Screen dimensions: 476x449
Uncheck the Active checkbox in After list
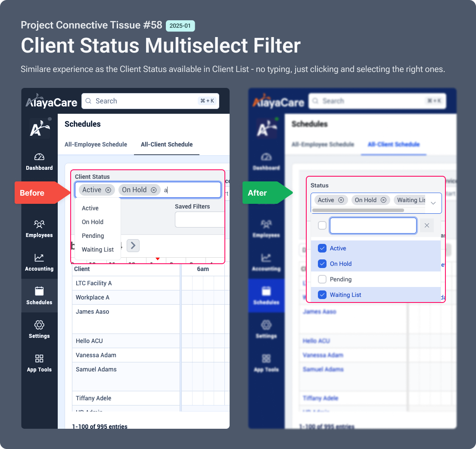pos(322,248)
